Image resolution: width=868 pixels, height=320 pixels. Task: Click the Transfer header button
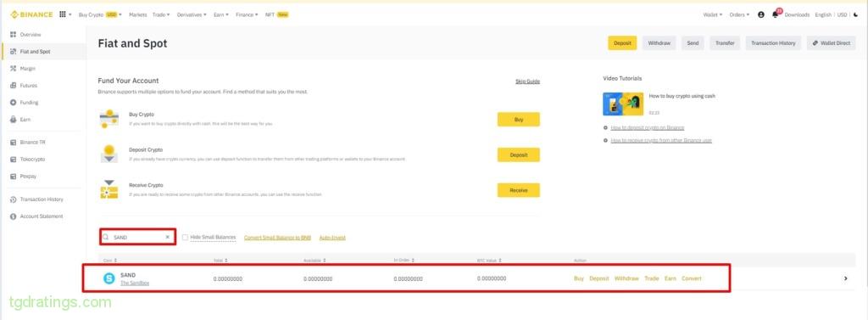click(x=726, y=43)
